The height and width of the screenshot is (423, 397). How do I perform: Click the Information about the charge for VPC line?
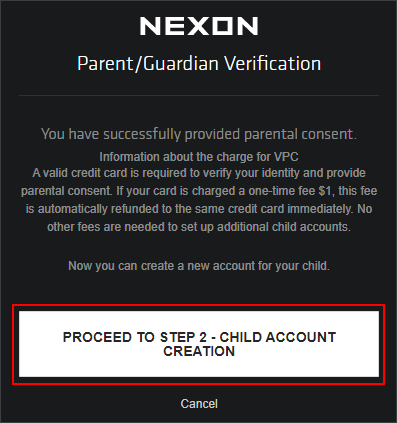coord(199,157)
